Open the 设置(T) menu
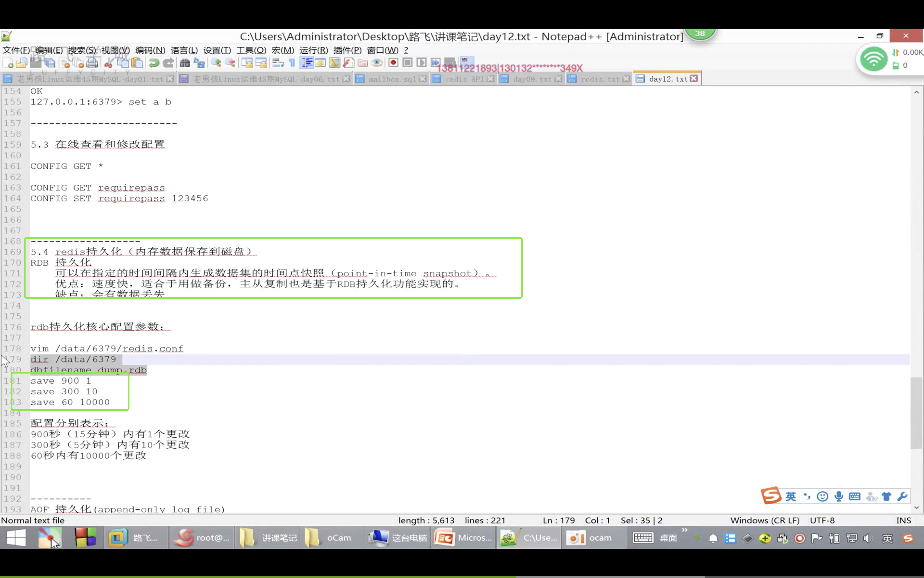Screen dimensions: 924x578 tap(217, 50)
